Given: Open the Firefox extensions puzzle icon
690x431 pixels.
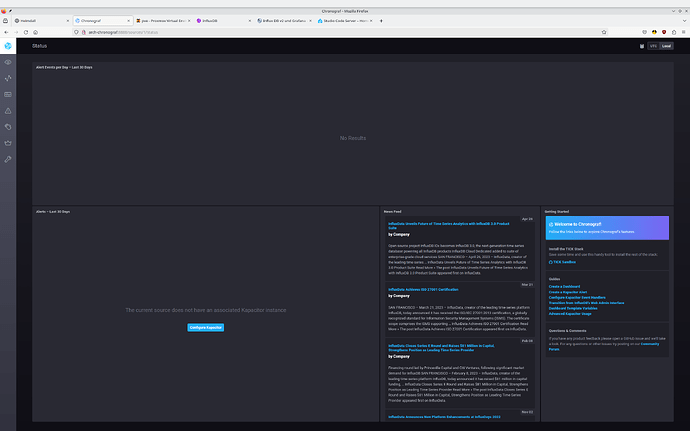Looking at the screenshot, I should click(x=674, y=32).
